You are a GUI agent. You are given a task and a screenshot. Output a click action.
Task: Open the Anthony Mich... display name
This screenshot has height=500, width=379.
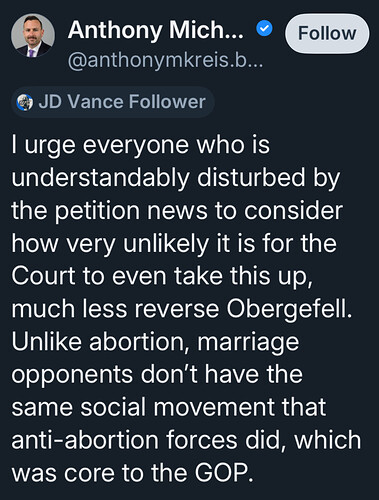(156, 30)
